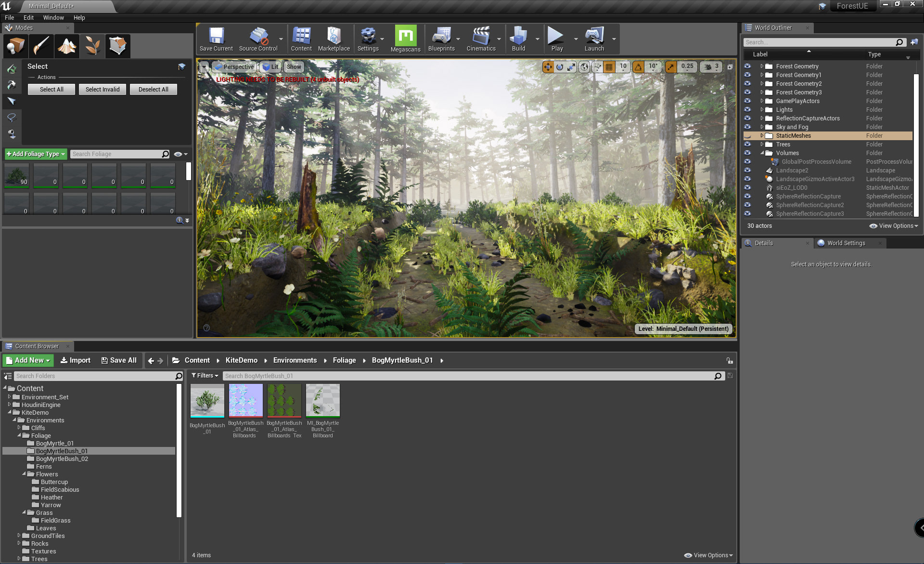Select the foliage Lasso tool
The image size is (924, 564).
(12, 118)
